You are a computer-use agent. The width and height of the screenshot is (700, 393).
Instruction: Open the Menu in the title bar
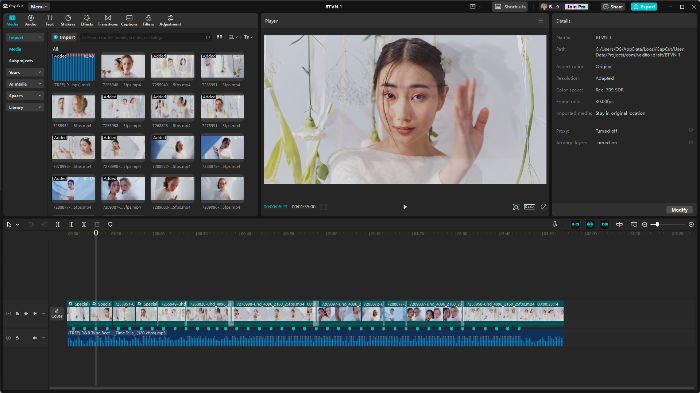[39, 7]
